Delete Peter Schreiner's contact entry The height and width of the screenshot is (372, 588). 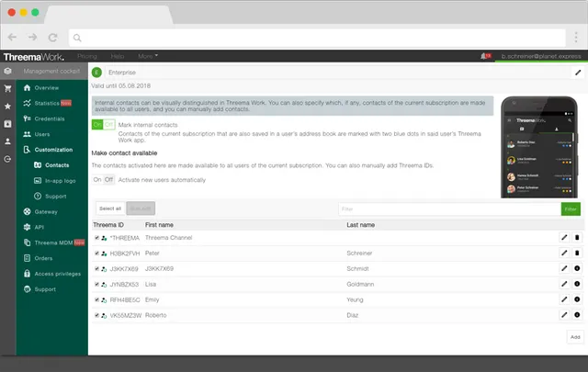tap(577, 254)
